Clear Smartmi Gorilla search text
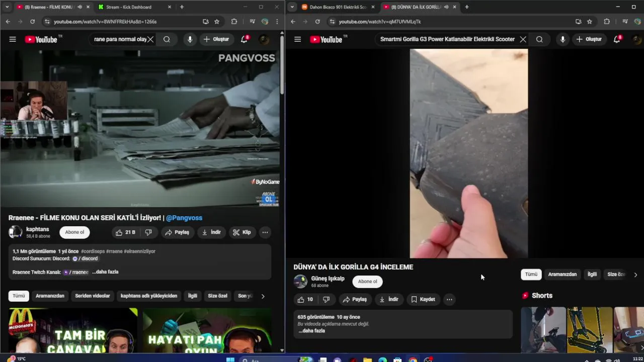The height and width of the screenshot is (362, 644). pos(523,39)
